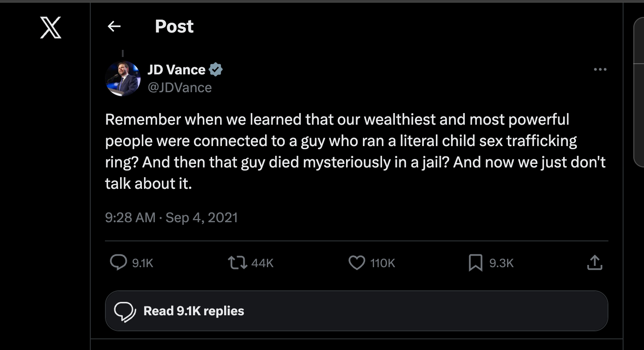Repost using the retweet arrows icon
The image size is (644, 350).
(236, 263)
